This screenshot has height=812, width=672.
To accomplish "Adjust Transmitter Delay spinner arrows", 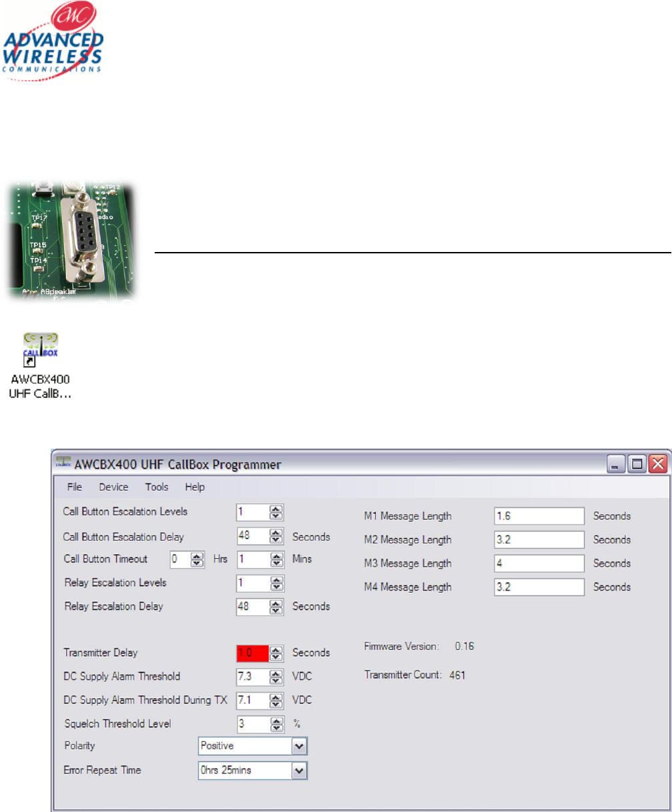I will tap(277, 653).
